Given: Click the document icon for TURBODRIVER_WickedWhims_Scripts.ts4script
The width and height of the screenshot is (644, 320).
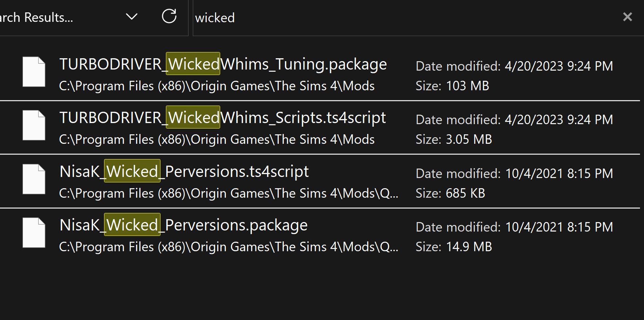Looking at the screenshot, I should [x=33, y=125].
